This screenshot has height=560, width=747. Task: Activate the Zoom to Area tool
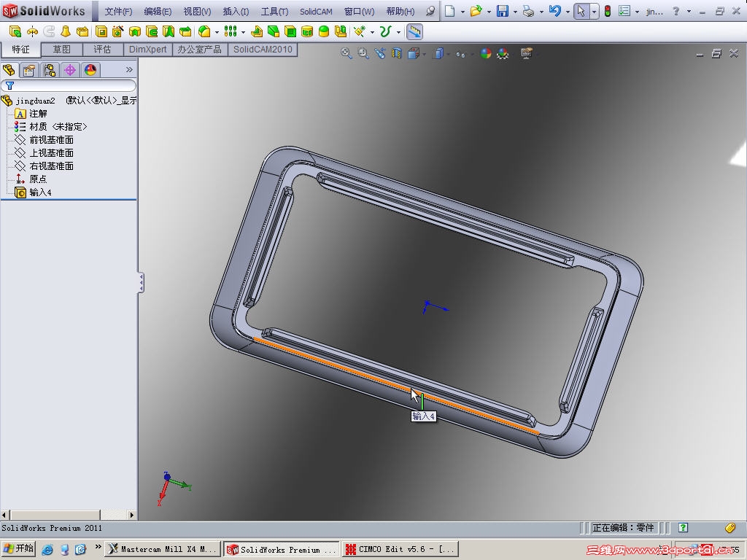click(x=363, y=53)
